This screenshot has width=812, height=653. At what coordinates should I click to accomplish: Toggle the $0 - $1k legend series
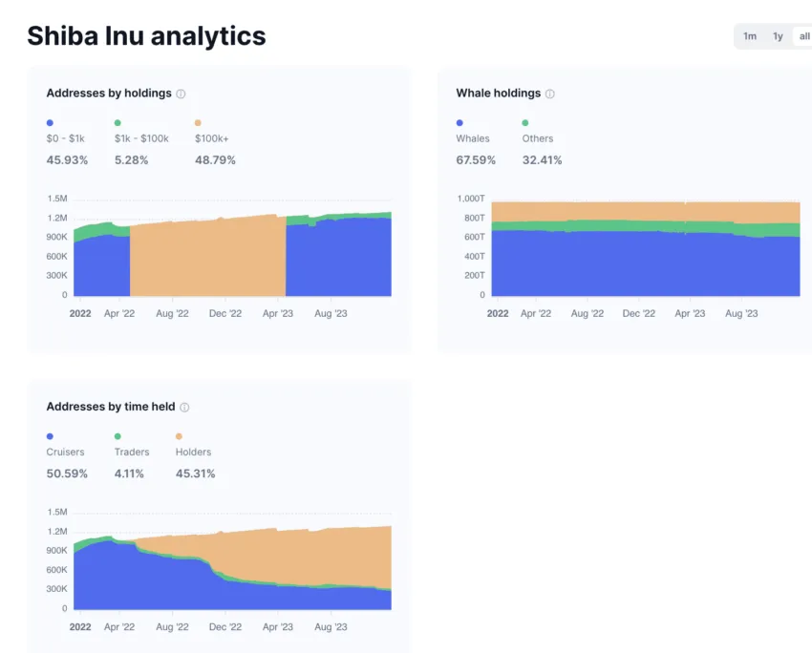65,138
